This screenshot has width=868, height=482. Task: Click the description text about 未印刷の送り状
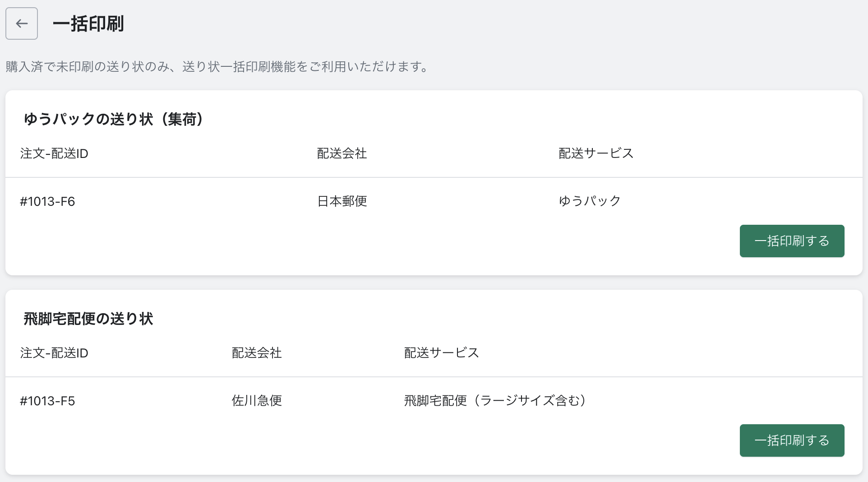[217, 67]
